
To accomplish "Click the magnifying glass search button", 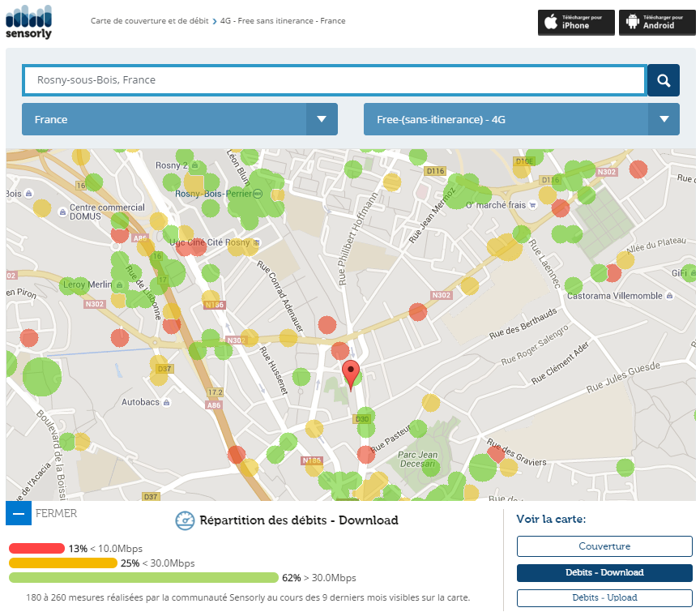I will coord(664,80).
